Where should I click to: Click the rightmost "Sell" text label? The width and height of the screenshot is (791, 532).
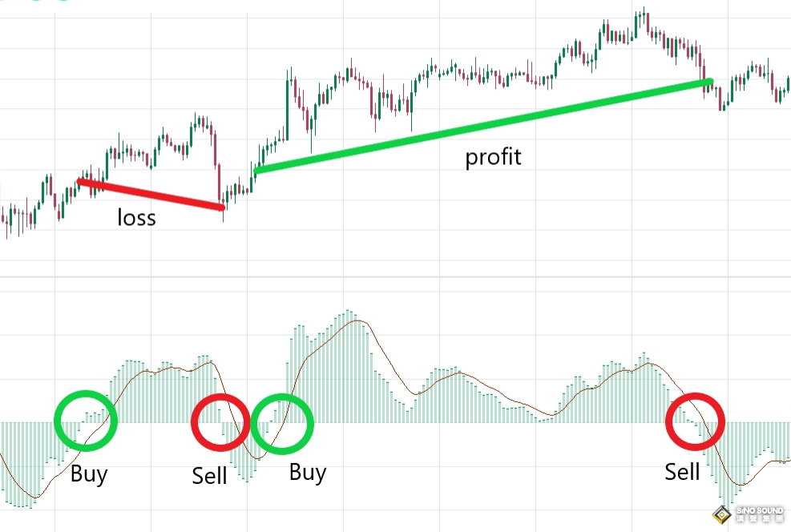(x=682, y=472)
